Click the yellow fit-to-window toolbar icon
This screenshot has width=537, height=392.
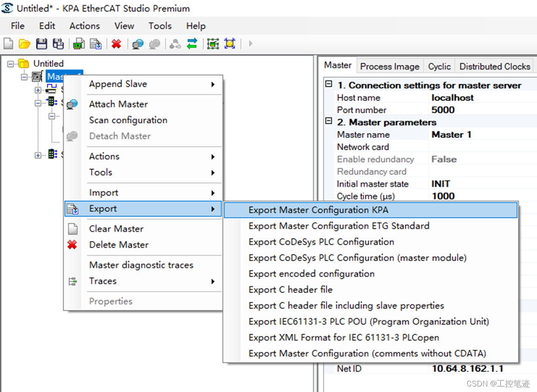click(230, 44)
